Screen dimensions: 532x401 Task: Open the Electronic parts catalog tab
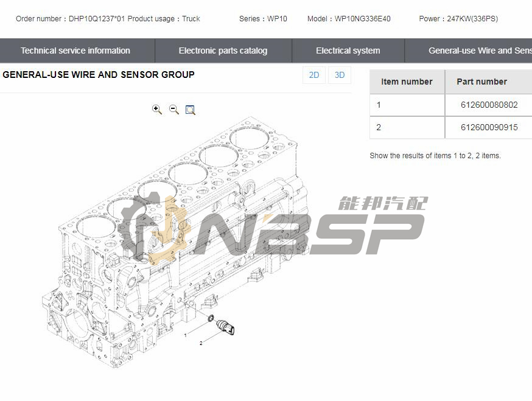[x=223, y=51]
